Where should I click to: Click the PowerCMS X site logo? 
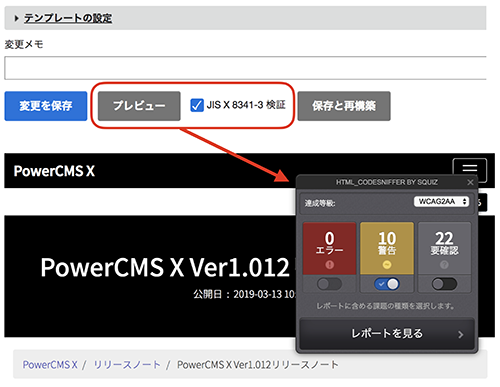[x=54, y=171]
